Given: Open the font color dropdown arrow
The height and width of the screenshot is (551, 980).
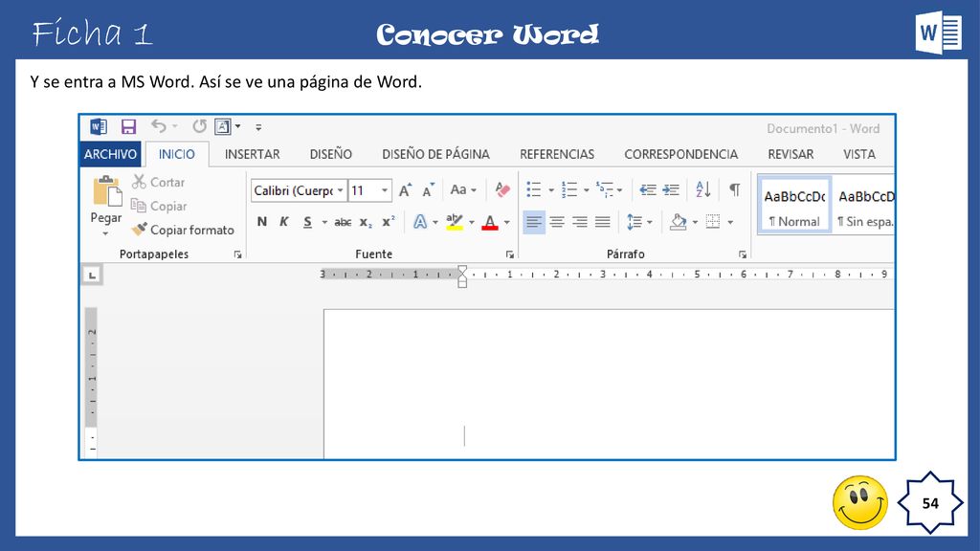Looking at the screenshot, I should point(507,222).
